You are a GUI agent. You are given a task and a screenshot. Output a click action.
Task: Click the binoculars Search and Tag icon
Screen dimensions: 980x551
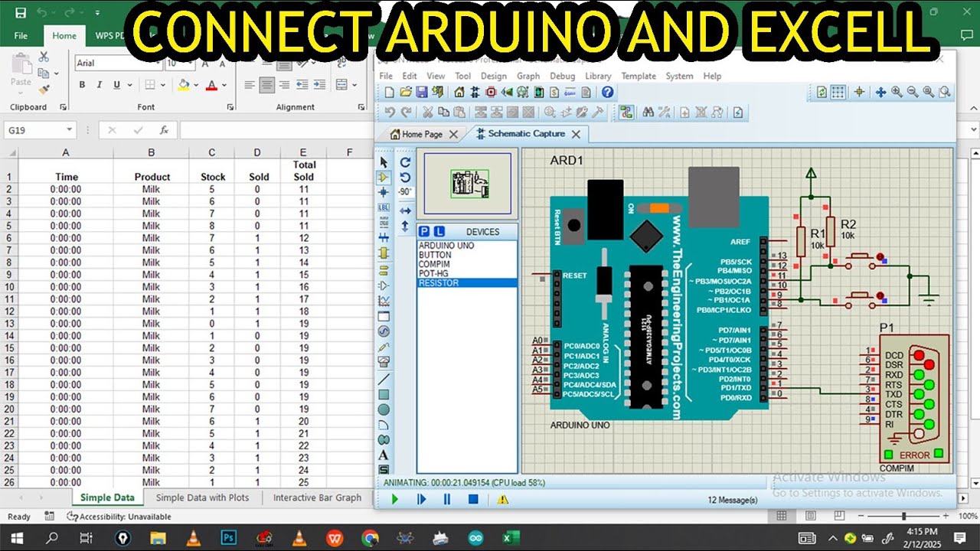648,112
